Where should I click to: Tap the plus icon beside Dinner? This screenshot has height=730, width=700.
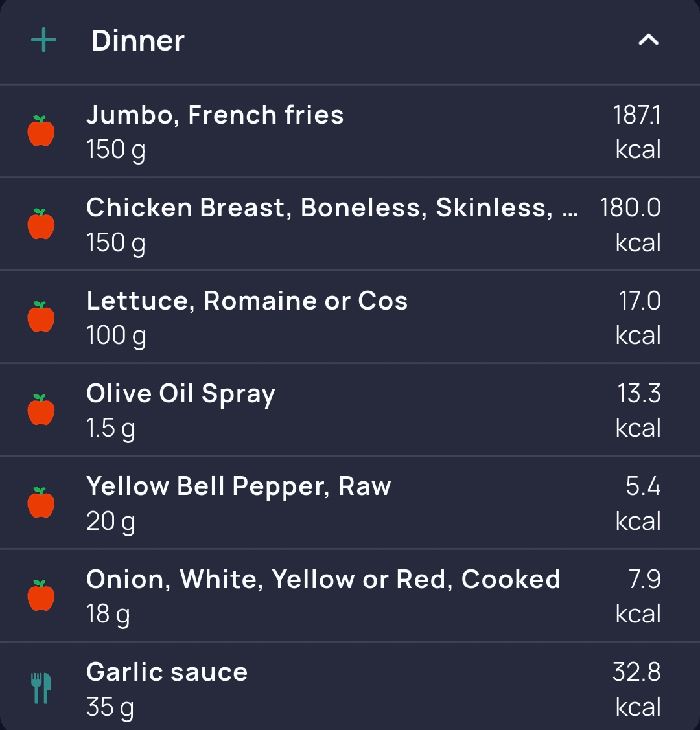pyautogui.click(x=44, y=40)
